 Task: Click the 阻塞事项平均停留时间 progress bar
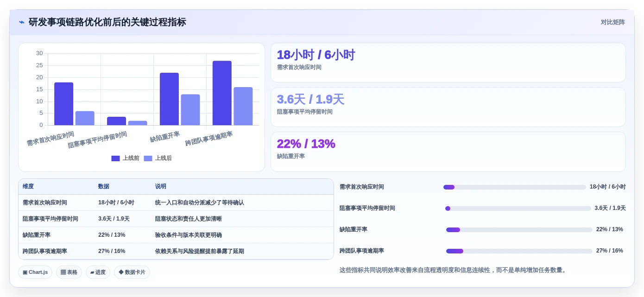pyautogui.click(x=518, y=209)
